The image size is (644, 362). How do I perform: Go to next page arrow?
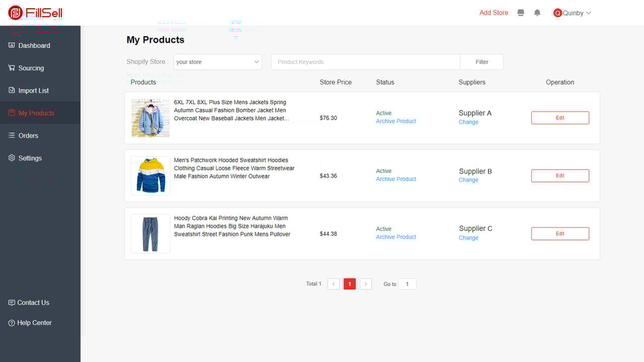[x=366, y=284]
